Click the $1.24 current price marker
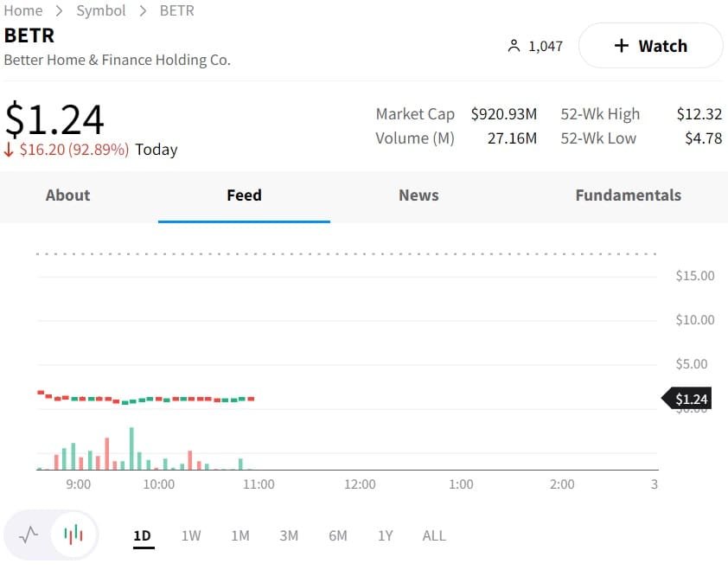Viewport: 728px width, 570px height. point(690,399)
